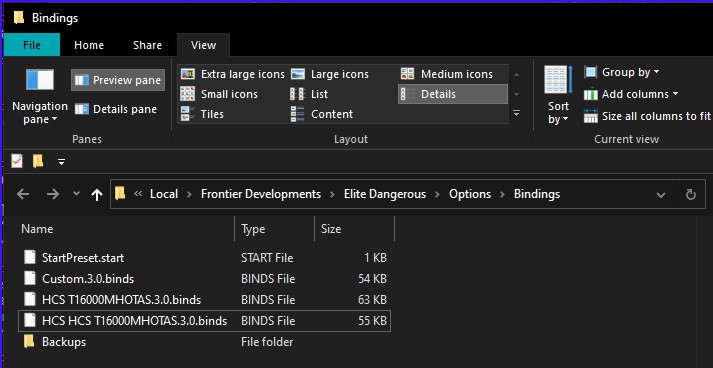The width and height of the screenshot is (713, 368).
Task: Navigate to Frontier Developments in address bar
Action: pyautogui.click(x=261, y=194)
